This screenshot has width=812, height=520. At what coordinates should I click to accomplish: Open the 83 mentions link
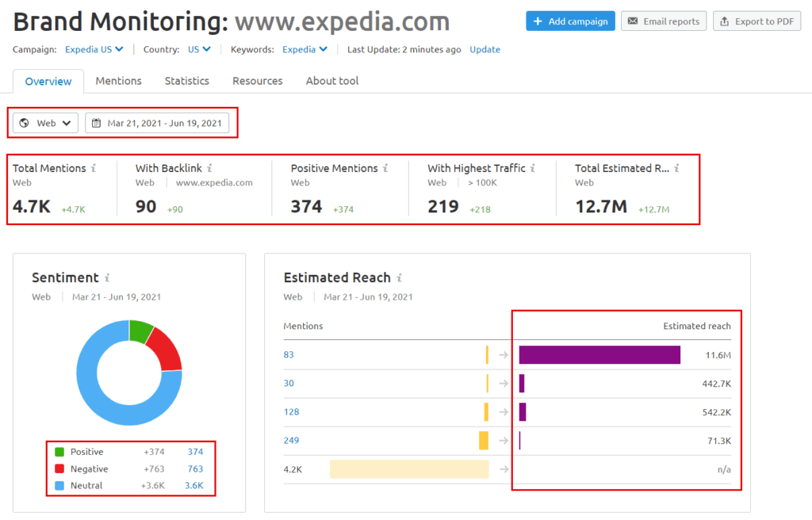tap(289, 355)
